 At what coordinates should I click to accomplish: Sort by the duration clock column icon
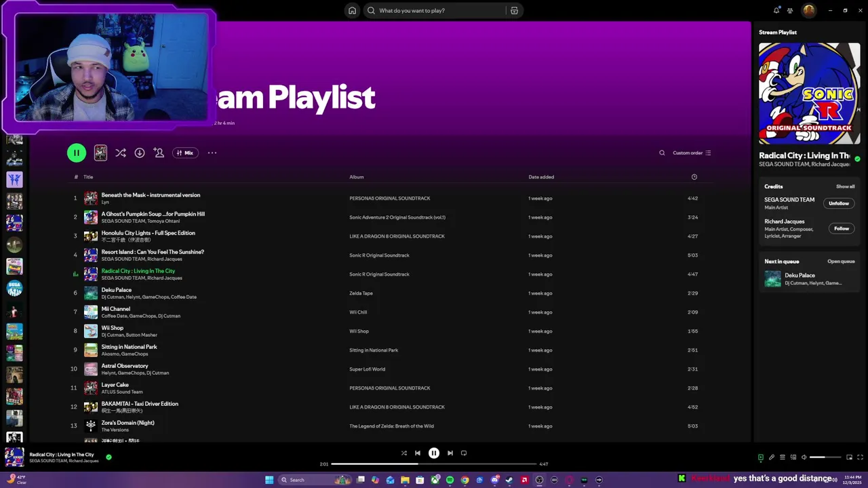(694, 177)
